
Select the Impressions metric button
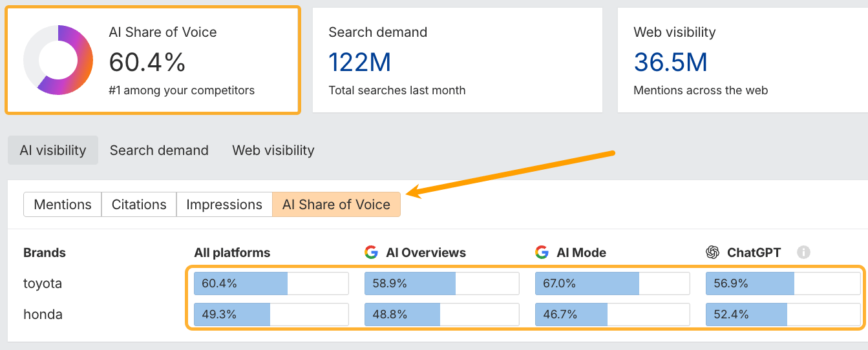tap(224, 205)
